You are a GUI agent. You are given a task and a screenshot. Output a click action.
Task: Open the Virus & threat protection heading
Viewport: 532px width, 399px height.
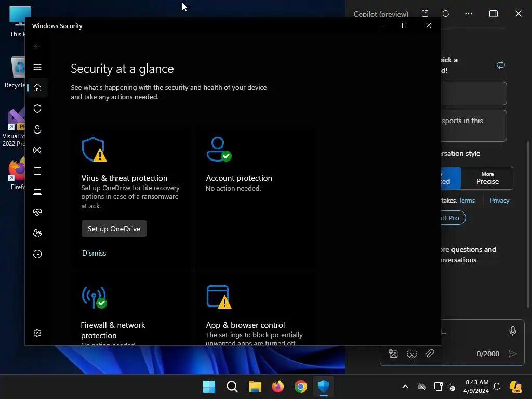pos(124,178)
